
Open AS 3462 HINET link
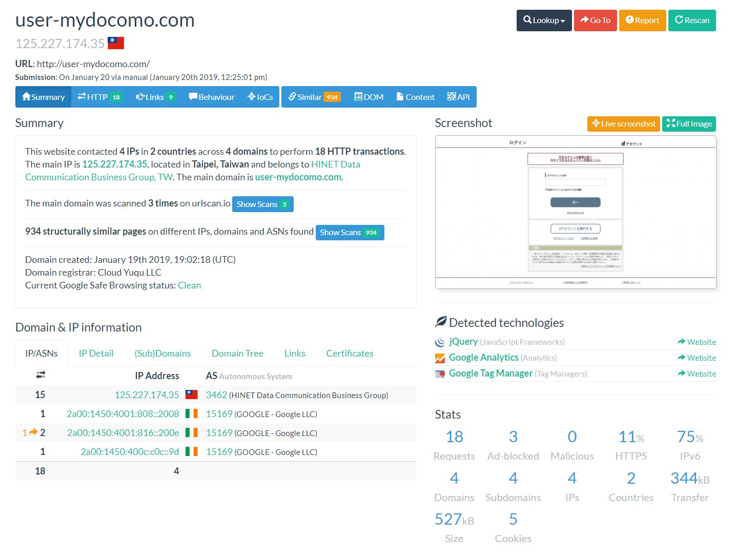tap(216, 395)
